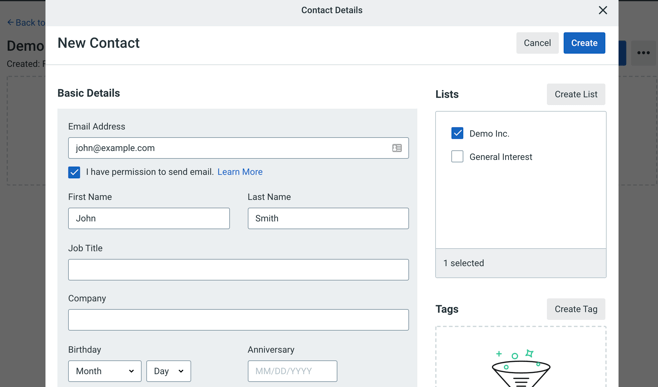This screenshot has height=387, width=658.
Task: Focus the Job Title field
Action: [238, 269]
